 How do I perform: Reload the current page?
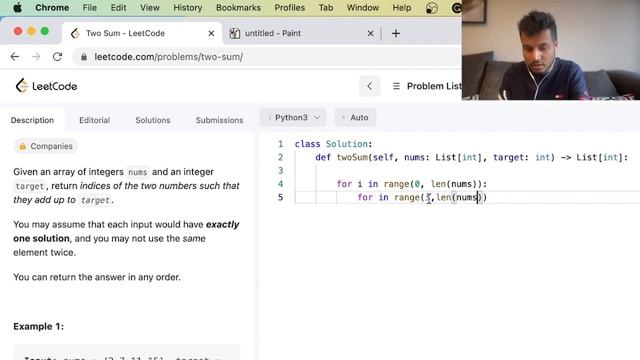click(58, 57)
